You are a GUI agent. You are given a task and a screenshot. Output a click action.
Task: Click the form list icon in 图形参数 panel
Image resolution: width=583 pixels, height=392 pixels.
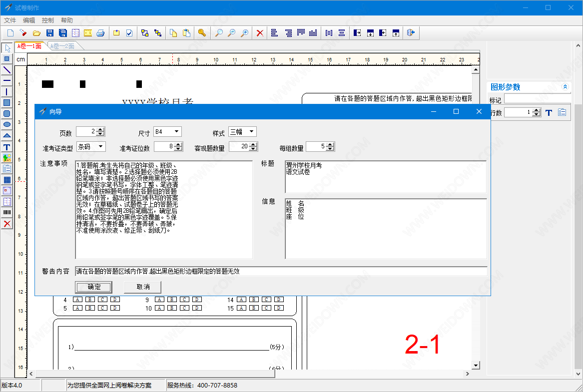pos(562,112)
